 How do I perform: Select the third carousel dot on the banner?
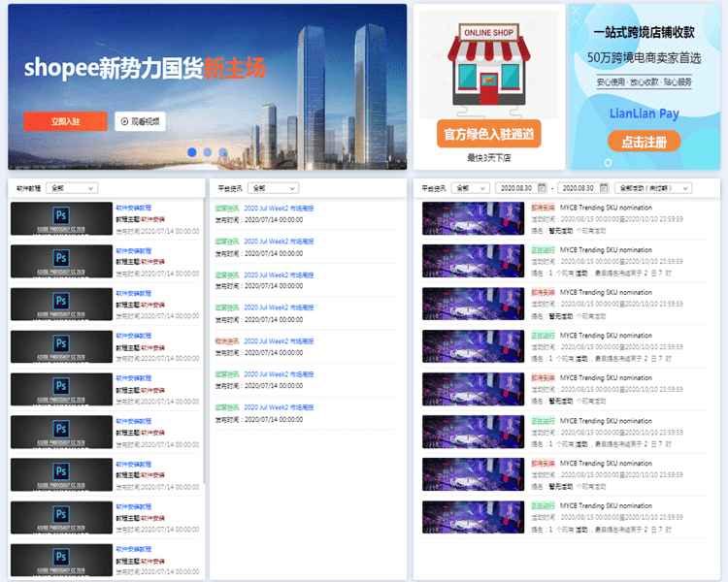tap(223, 151)
